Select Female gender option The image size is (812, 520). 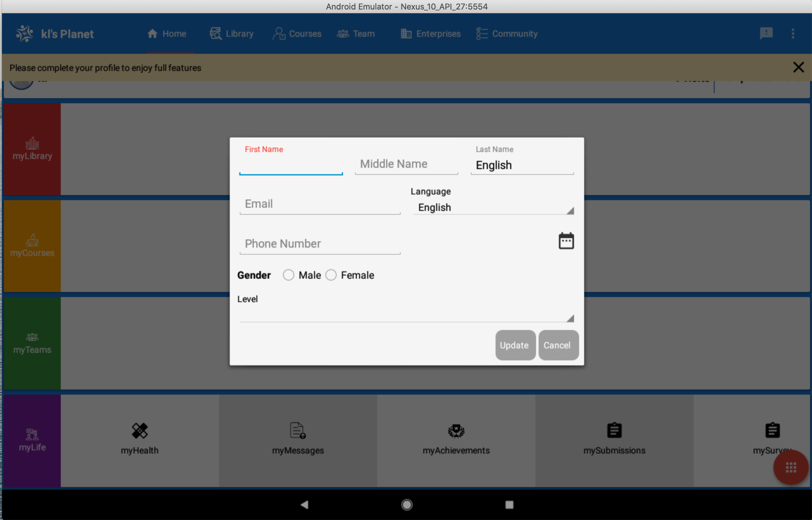[x=331, y=275]
